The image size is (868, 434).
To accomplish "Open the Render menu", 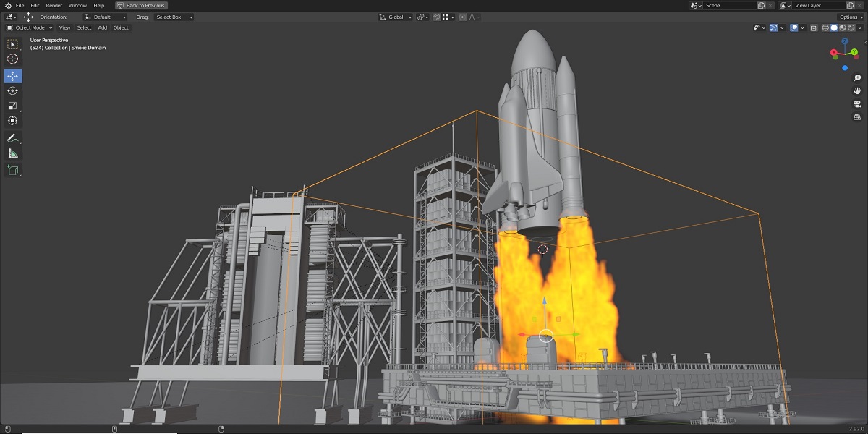I will point(53,5).
